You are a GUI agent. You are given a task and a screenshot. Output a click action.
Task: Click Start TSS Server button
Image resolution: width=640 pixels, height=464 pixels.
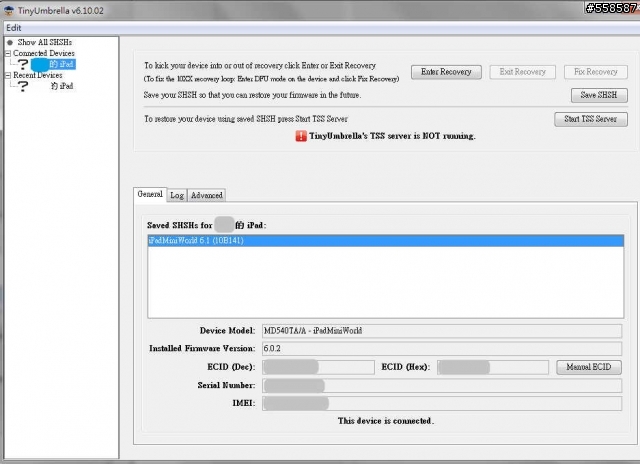coord(591,119)
